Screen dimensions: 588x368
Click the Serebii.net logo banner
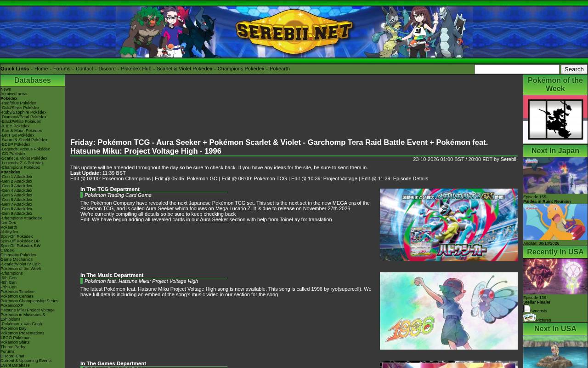click(x=294, y=32)
